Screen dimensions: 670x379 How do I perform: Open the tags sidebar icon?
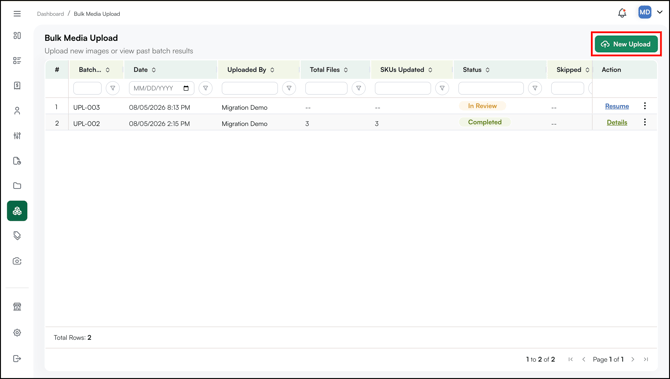[x=17, y=236]
